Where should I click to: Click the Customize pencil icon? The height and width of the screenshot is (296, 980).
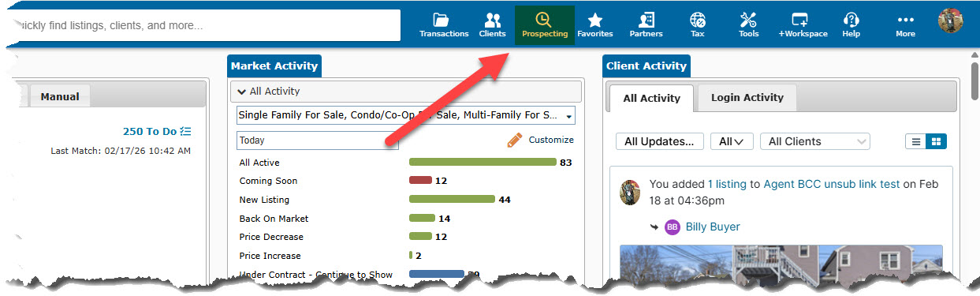(515, 141)
